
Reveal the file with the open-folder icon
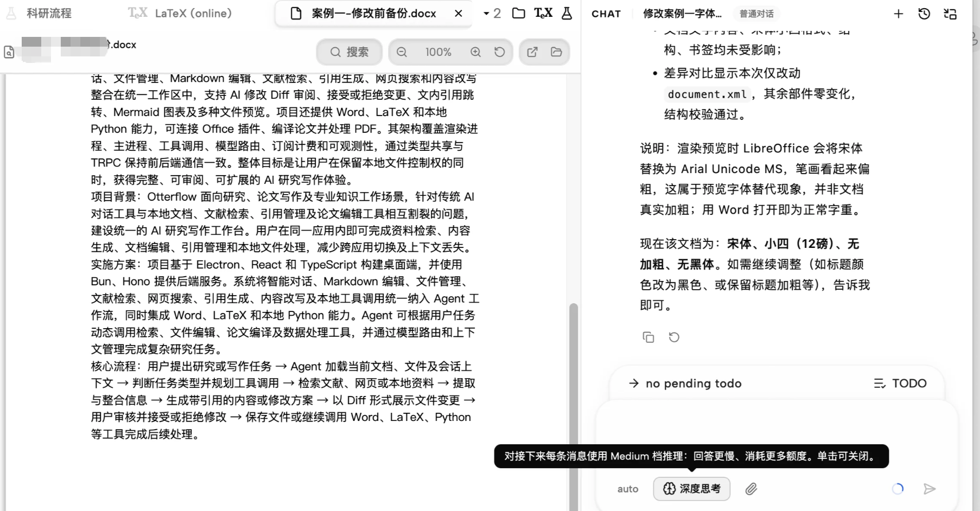[556, 52]
